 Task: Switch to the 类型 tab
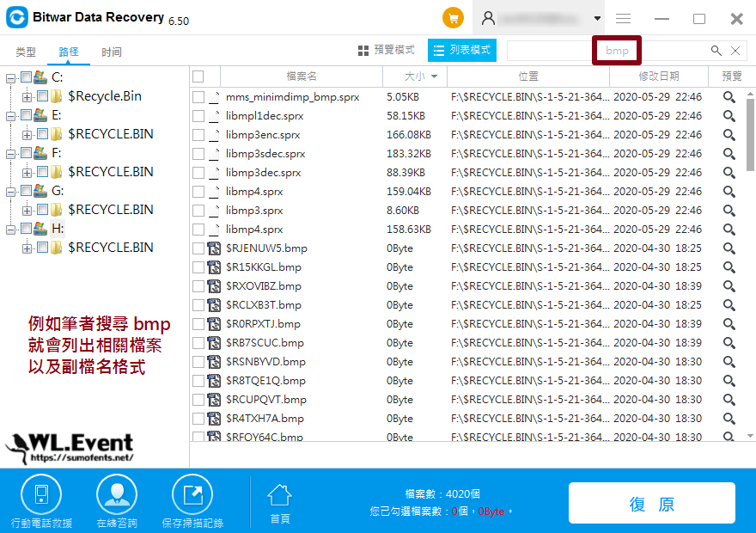(x=26, y=52)
